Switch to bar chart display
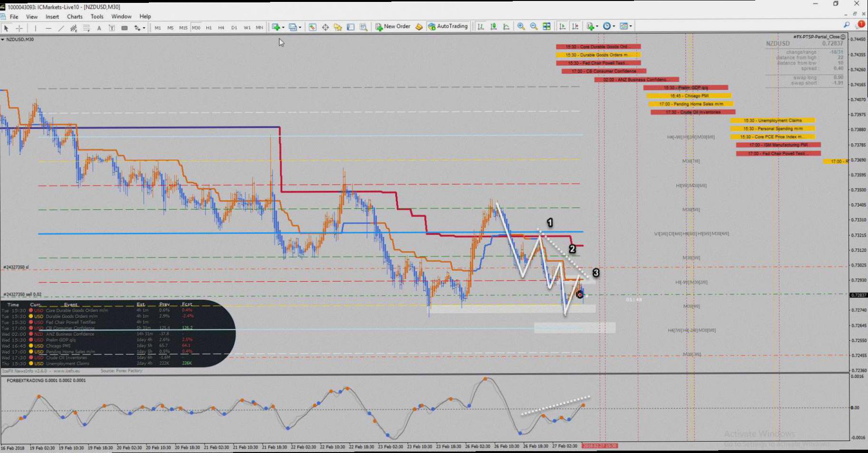Viewport: 868px width, 453px height. click(x=481, y=27)
